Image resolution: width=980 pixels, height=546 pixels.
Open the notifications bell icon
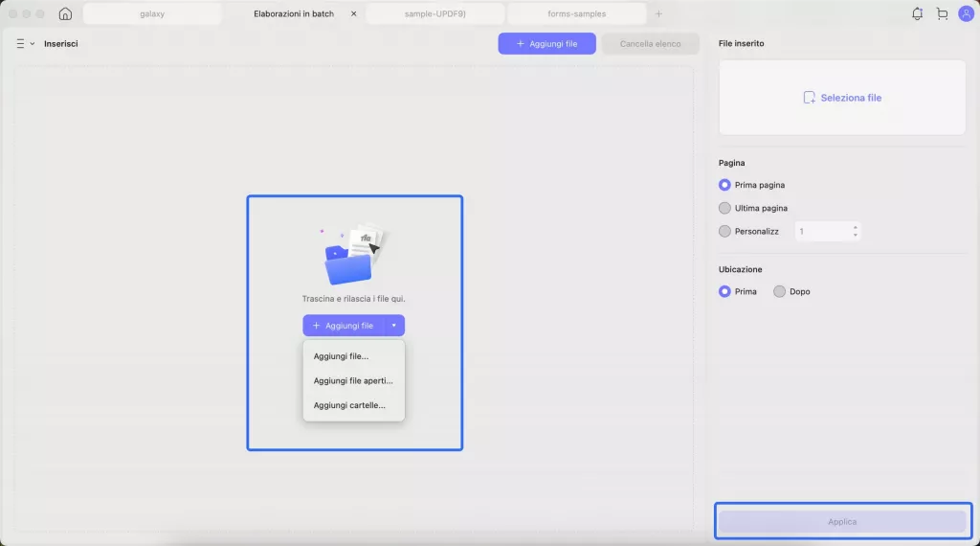917,13
